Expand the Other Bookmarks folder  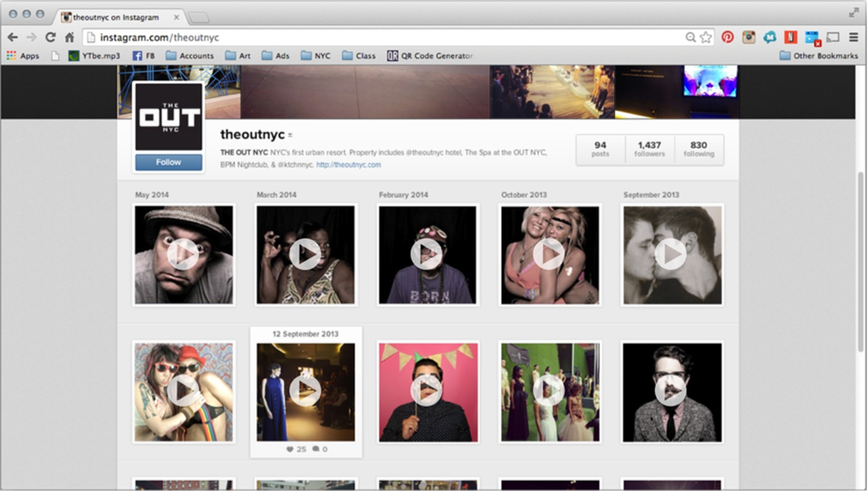click(x=818, y=56)
